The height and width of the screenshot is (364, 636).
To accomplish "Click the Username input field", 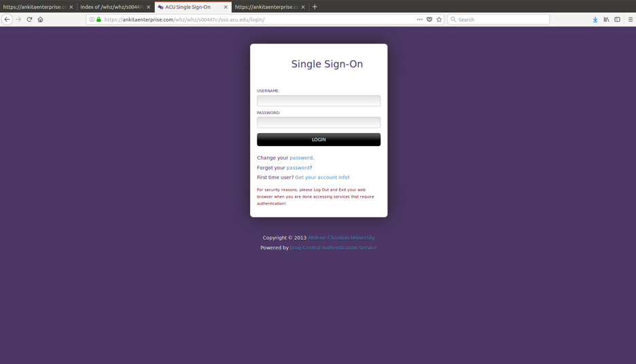I will point(319,101).
